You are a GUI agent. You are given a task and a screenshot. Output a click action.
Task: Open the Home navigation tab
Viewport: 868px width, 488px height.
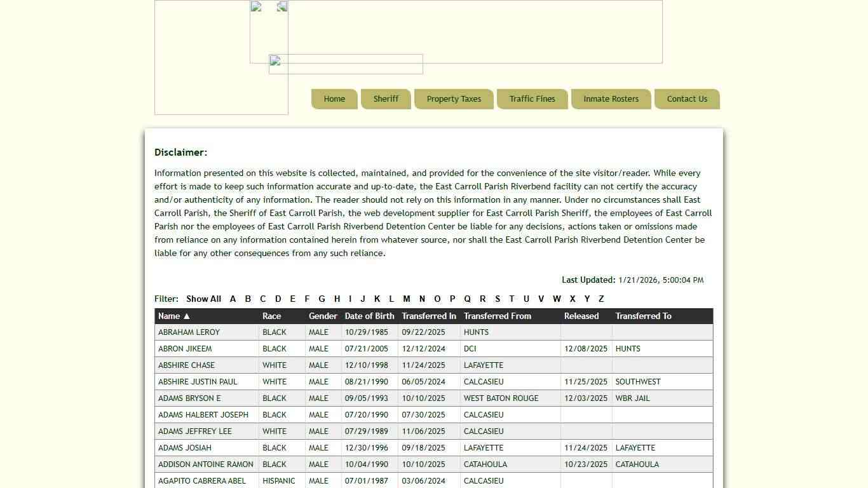click(x=334, y=99)
